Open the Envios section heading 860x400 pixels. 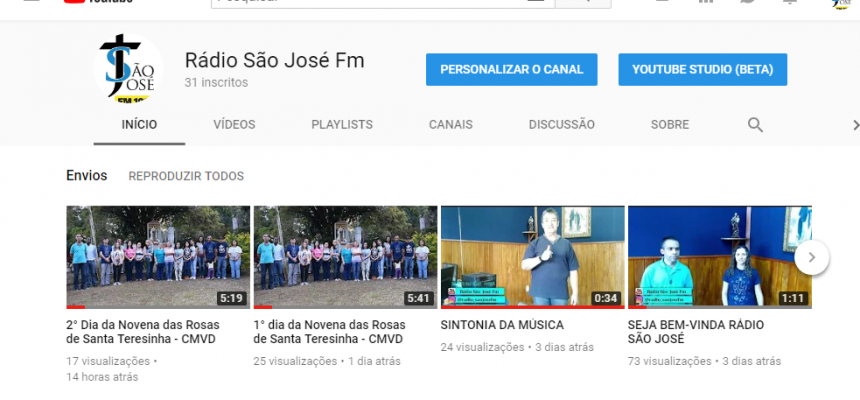pyautogui.click(x=87, y=176)
